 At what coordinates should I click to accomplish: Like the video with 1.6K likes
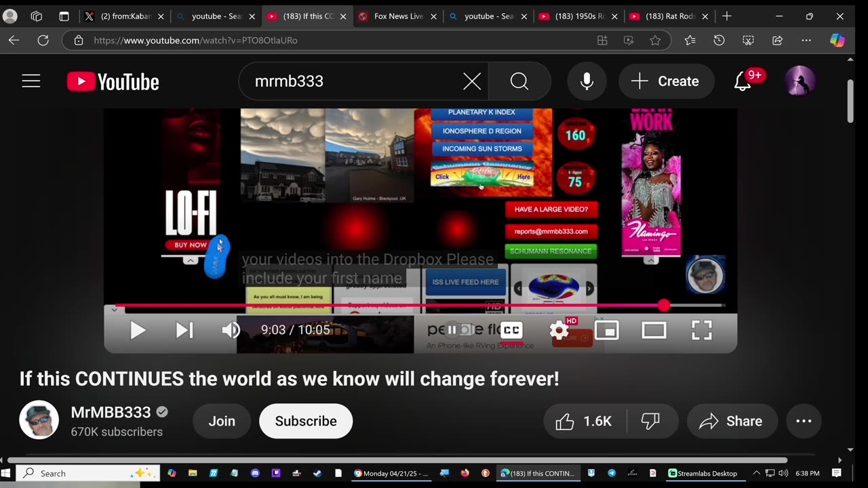(x=585, y=421)
